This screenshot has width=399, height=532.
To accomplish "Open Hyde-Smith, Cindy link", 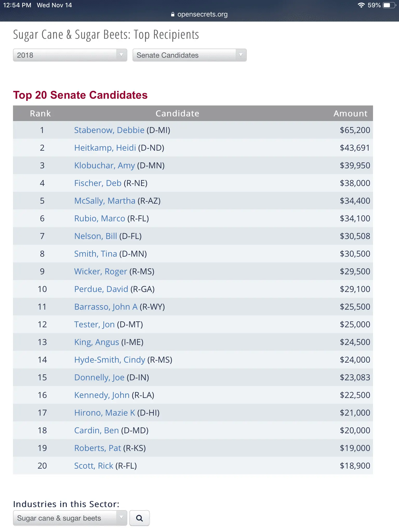I will tap(109, 360).
